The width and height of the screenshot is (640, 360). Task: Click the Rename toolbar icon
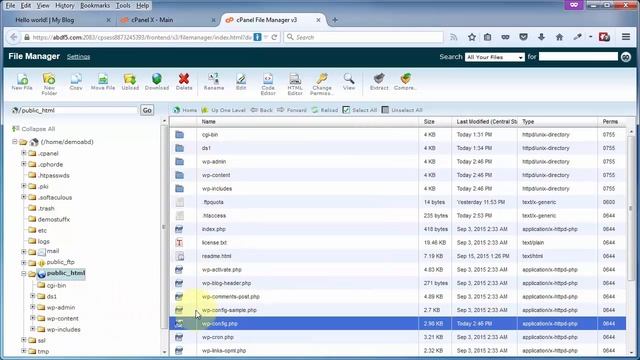tap(213, 82)
